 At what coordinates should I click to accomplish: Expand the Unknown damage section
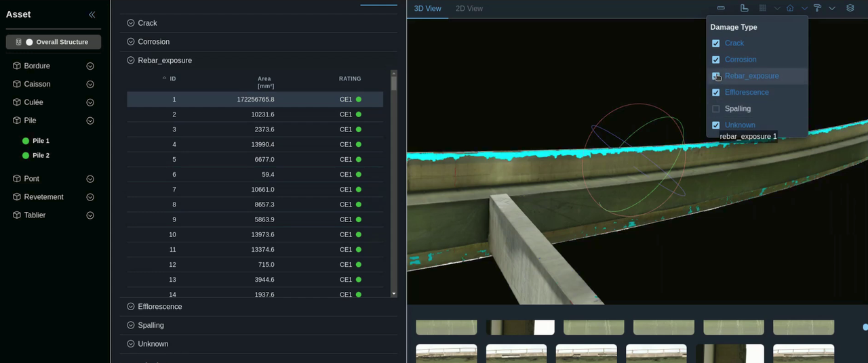click(x=131, y=344)
